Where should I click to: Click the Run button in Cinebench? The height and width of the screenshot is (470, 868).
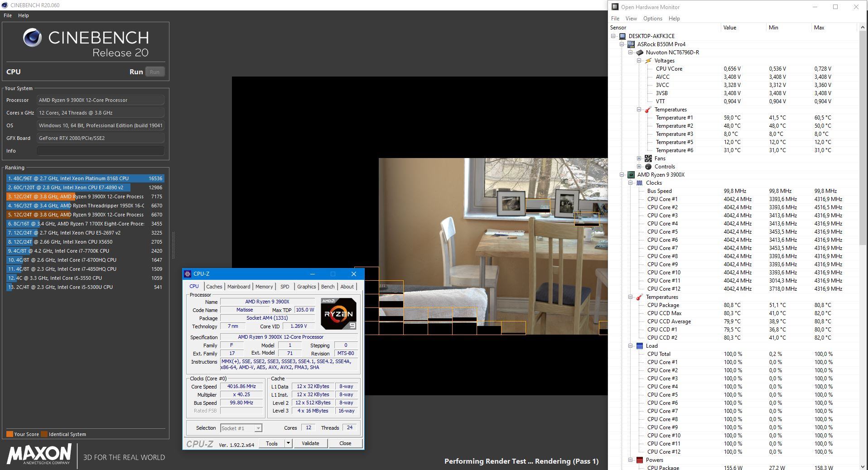pos(154,72)
